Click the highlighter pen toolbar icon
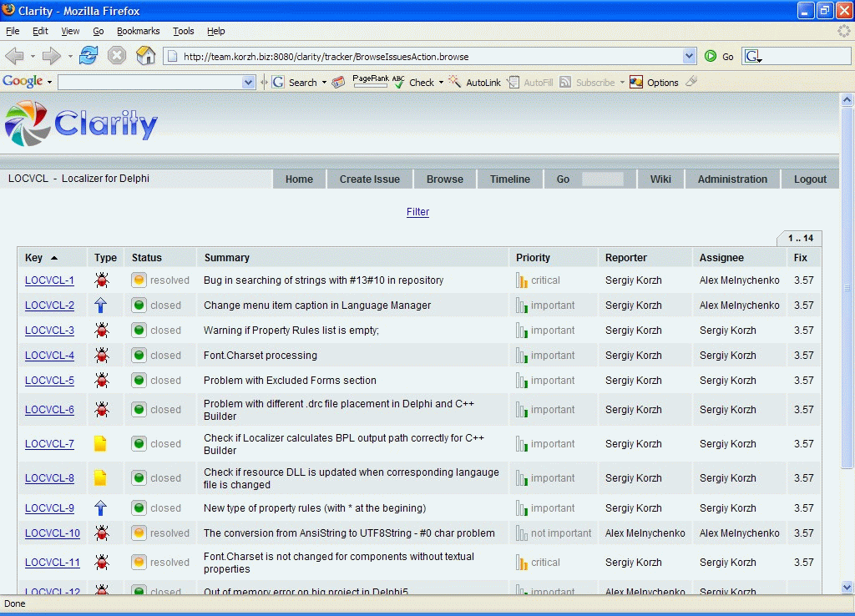This screenshot has height=616, width=855. coord(691,82)
